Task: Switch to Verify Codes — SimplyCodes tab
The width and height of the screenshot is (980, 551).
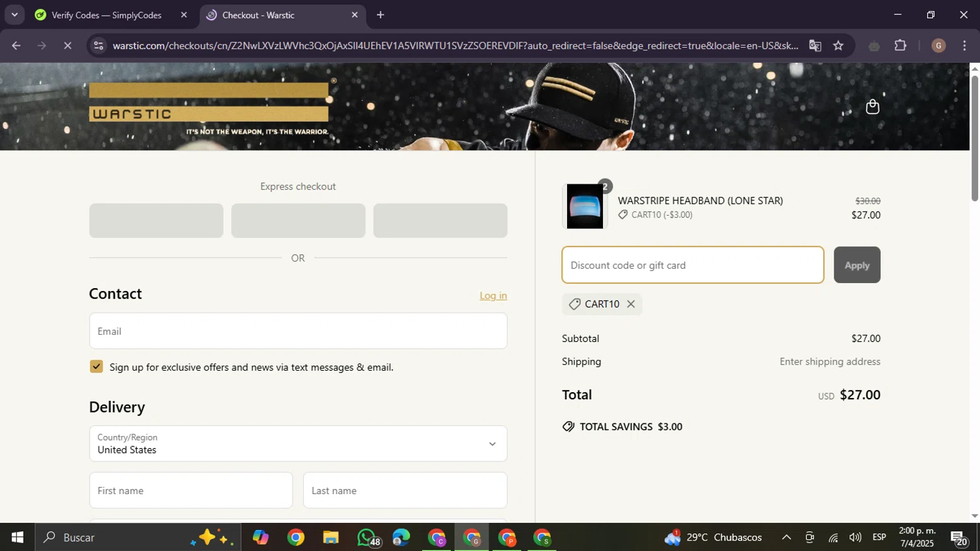Action: click(x=106, y=15)
